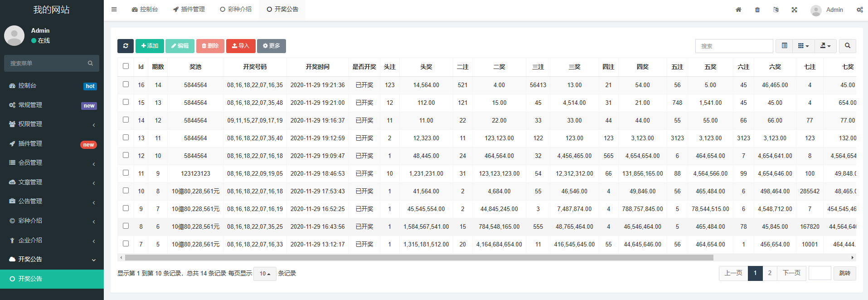Switch to the 插件管理 tab
This screenshot has width=868, height=300.
189,9
